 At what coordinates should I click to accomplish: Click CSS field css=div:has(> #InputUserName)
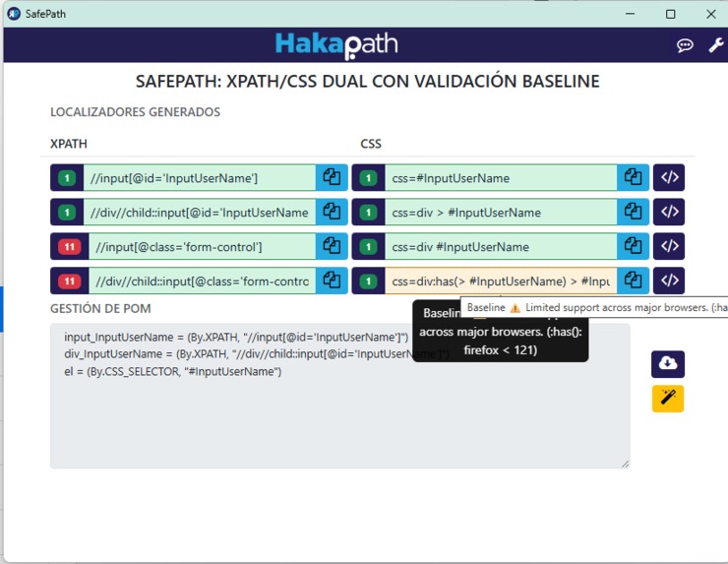tap(501, 281)
